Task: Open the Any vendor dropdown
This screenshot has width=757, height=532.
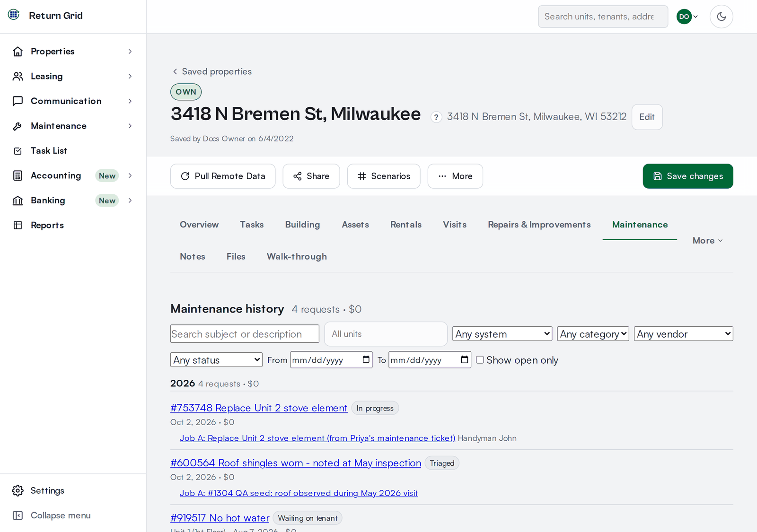Action: click(x=684, y=334)
